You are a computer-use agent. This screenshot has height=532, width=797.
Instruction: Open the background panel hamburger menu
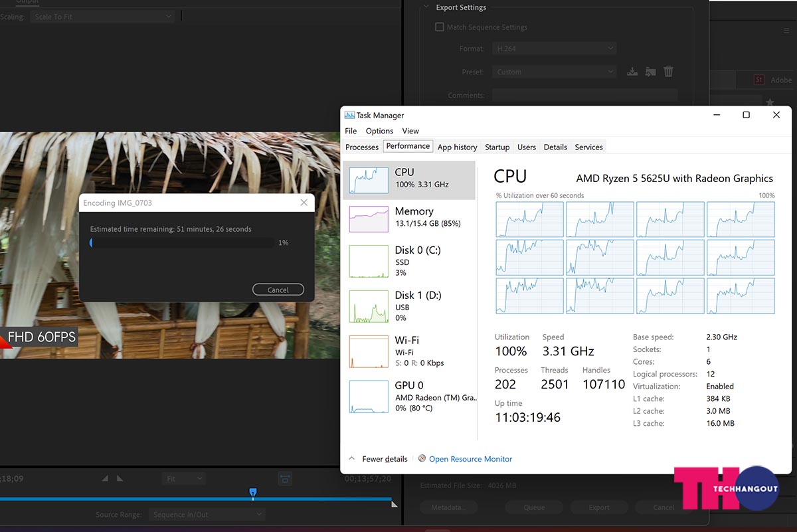(786, 31)
